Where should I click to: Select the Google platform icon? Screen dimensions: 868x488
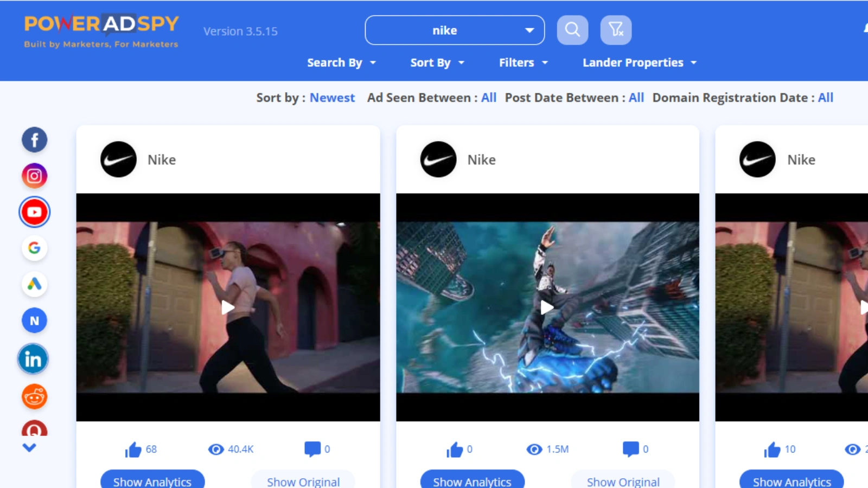tap(34, 248)
